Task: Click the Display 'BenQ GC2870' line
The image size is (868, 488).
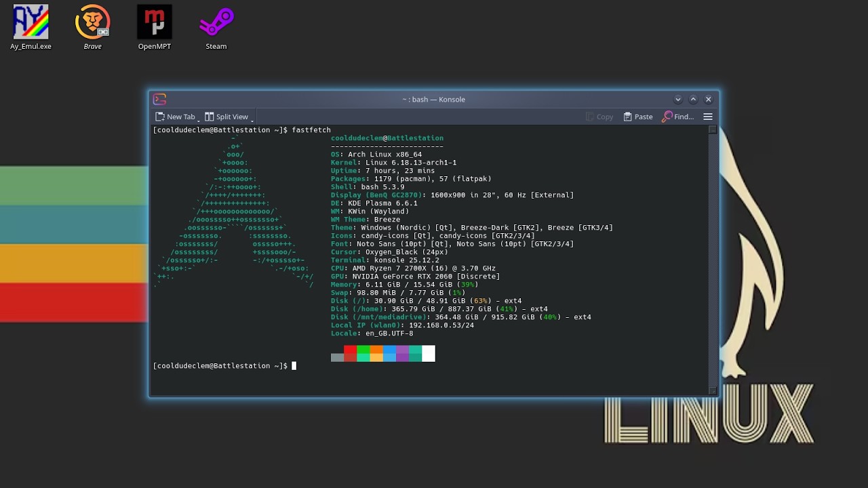Action: (x=452, y=195)
